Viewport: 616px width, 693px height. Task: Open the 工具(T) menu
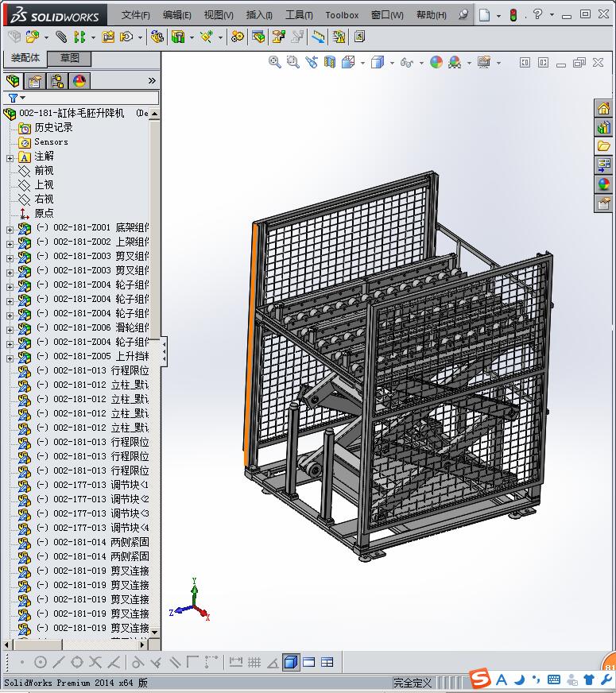coord(299,15)
